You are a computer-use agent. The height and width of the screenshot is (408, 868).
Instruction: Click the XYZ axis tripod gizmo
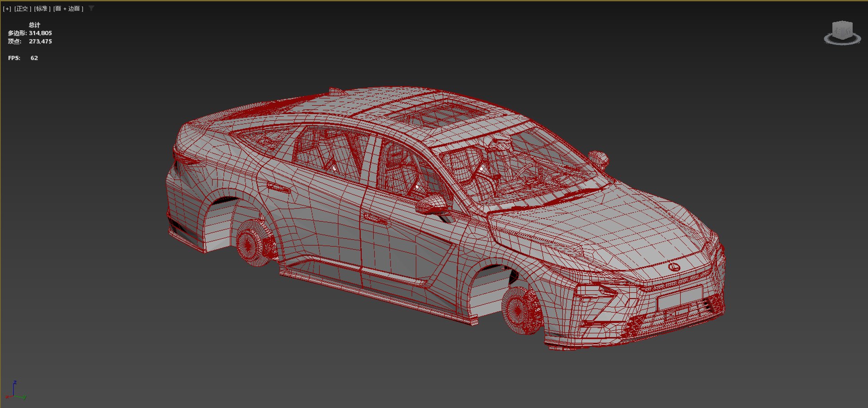point(17,390)
